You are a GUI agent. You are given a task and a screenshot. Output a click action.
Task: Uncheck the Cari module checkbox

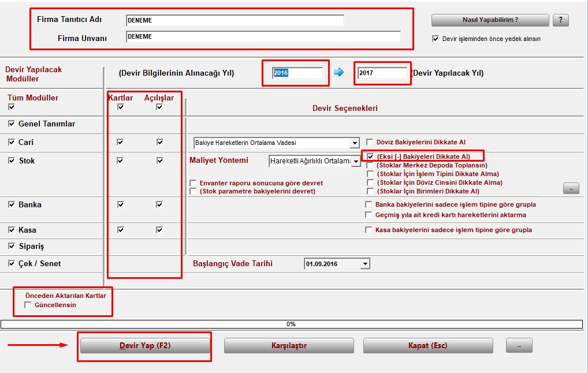(12, 142)
